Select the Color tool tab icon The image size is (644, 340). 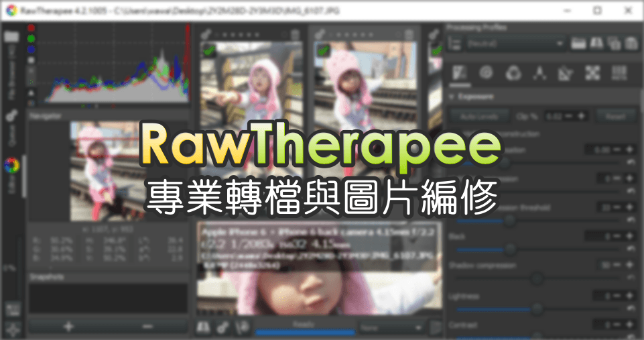[x=513, y=73]
